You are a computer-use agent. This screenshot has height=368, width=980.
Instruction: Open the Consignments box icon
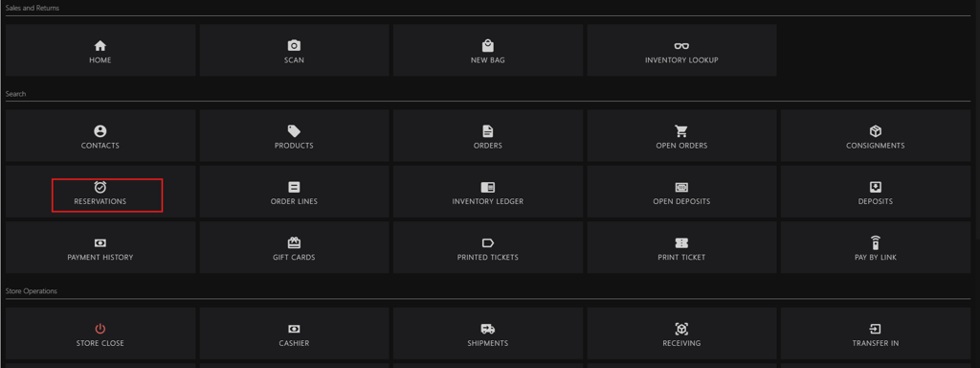pyautogui.click(x=875, y=130)
